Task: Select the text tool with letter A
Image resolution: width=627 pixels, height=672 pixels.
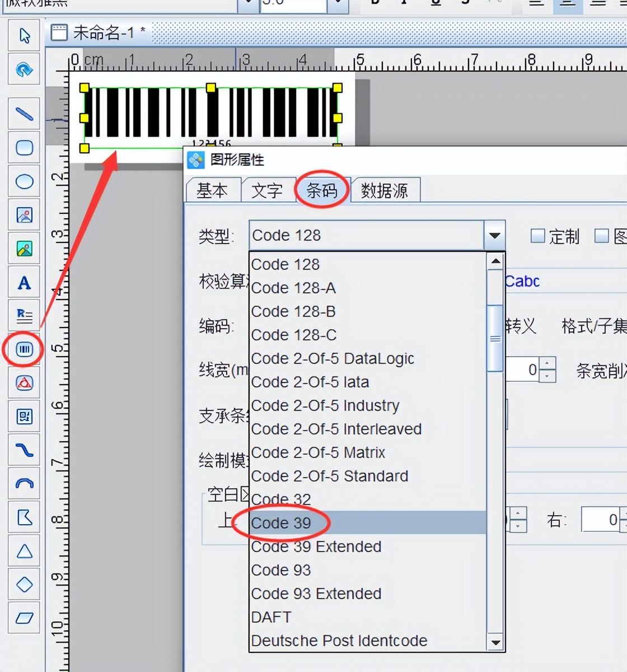Action: pyautogui.click(x=24, y=282)
